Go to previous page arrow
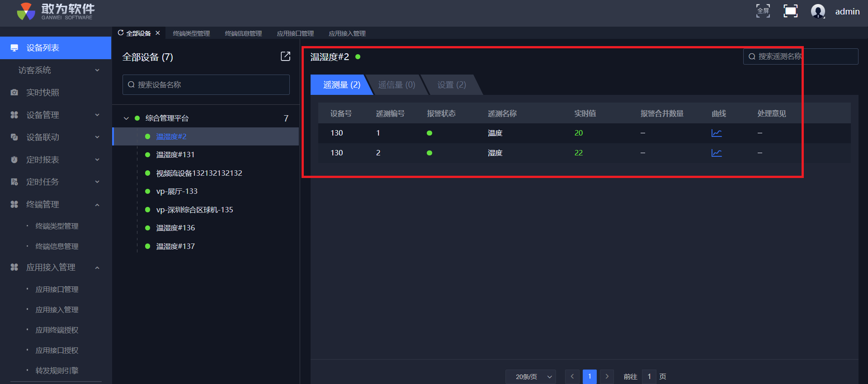868x384 pixels. pyautogui.click(x=572, y=376)
